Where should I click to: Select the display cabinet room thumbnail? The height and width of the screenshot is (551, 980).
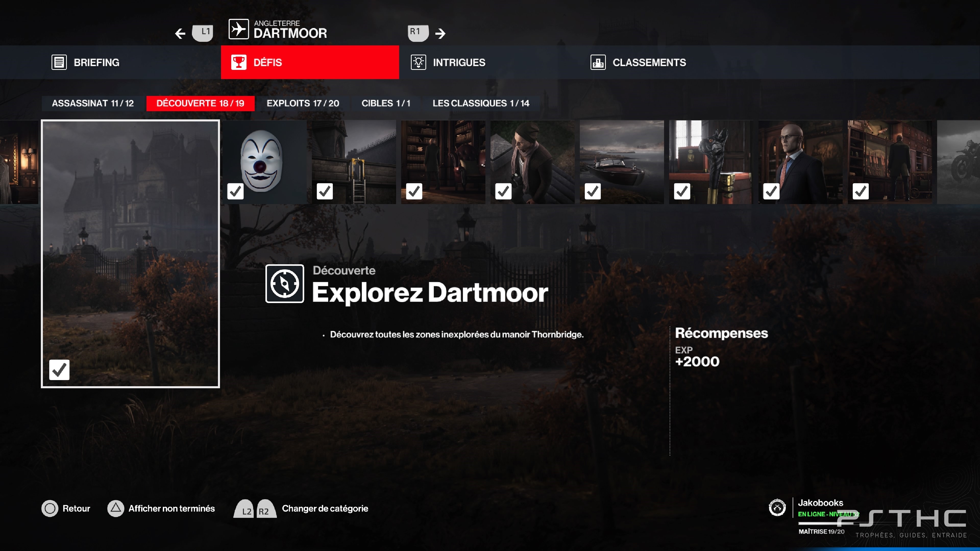click(x=890, y=162)
